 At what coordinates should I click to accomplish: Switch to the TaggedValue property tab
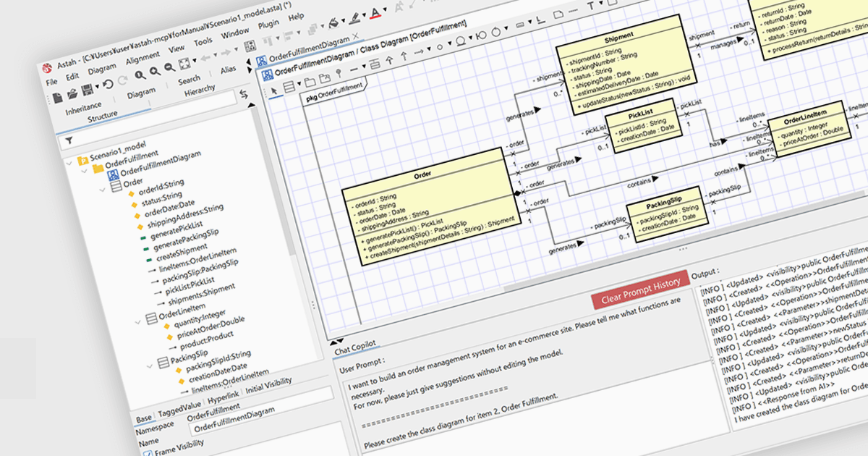179,408
